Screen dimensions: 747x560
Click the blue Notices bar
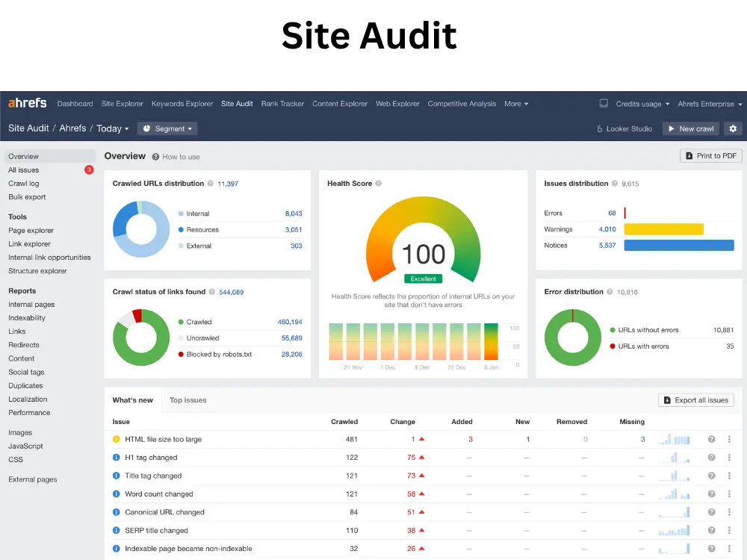point(679,245)
